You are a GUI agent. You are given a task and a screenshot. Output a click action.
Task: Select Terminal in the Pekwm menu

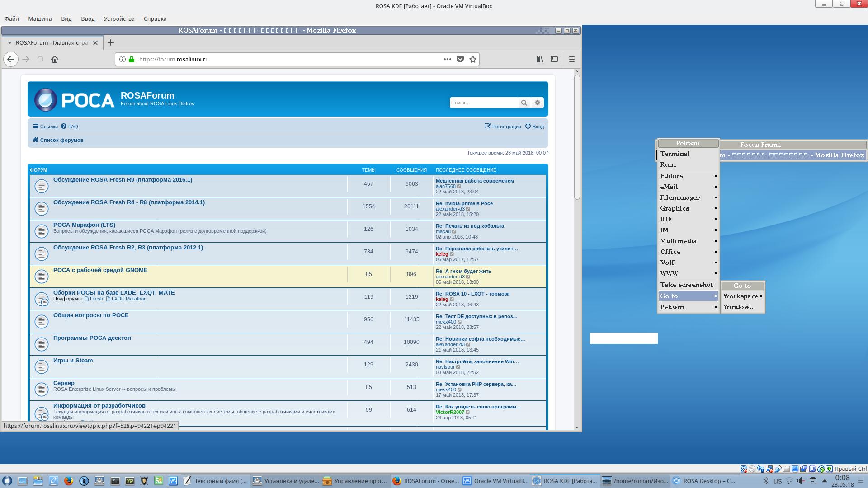(675, 154)
